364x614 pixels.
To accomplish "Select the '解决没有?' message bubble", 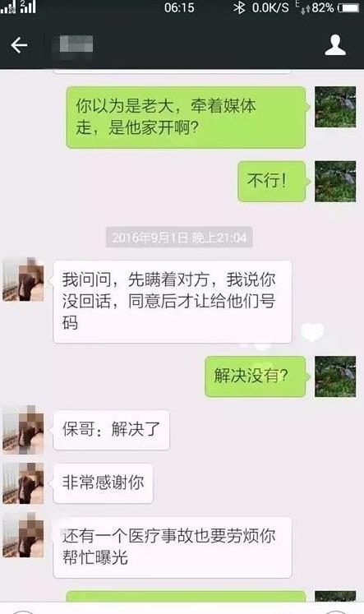I will (256, 376).
